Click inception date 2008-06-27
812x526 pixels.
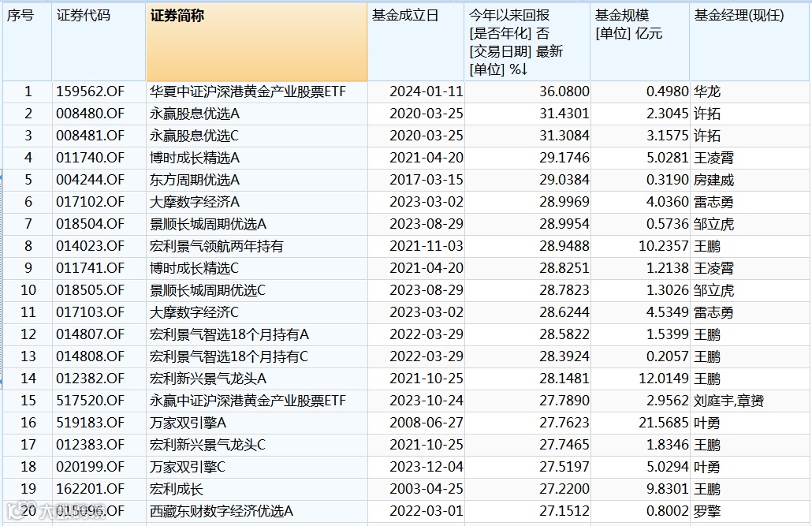coord(426,423)
